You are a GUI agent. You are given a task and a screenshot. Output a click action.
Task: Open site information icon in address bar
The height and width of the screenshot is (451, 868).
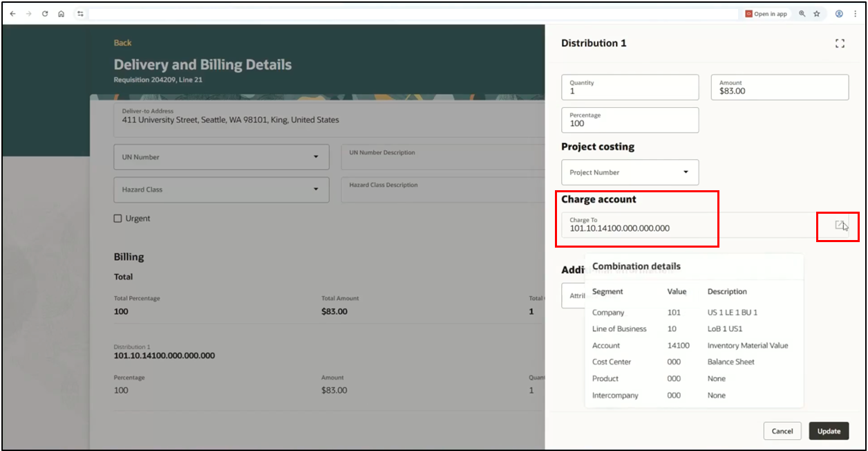(80, 14)
